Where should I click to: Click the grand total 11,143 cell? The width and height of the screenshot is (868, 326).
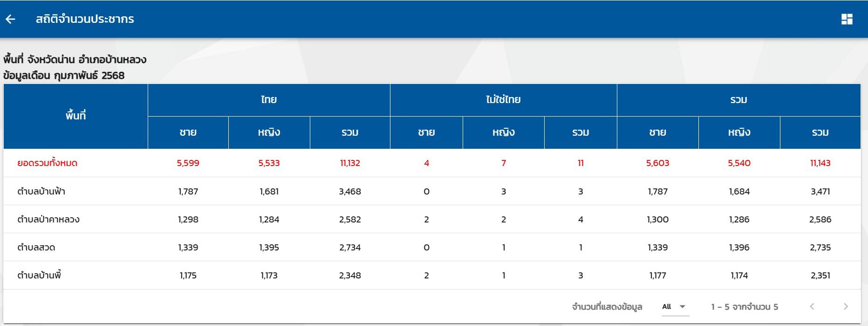[x=820, y=163]
